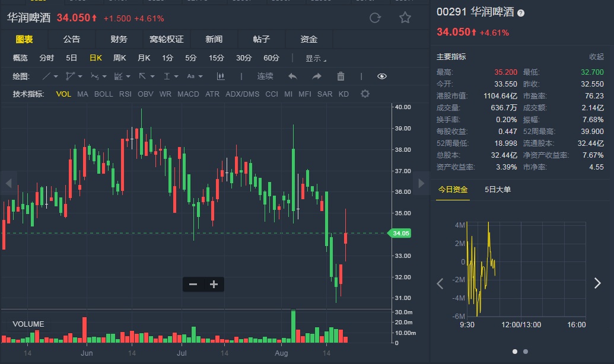614x364 pixels.
Task: Select the polyline drawing tool
Action: click(x=70, y=76)
